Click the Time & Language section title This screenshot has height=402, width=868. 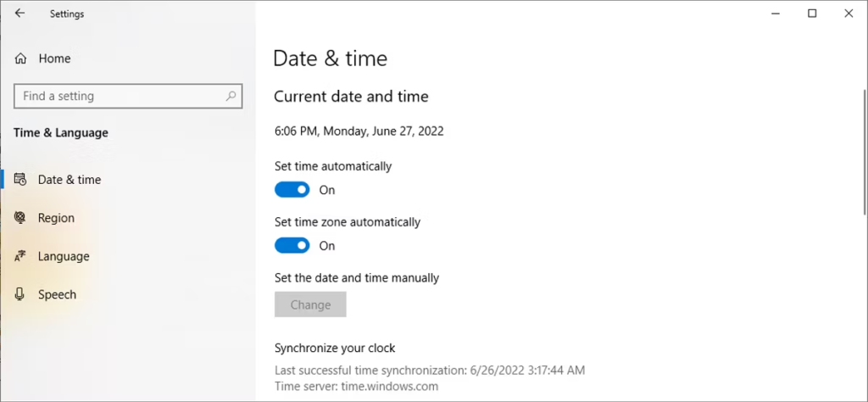pyautogui.click(x=61, y=133)
